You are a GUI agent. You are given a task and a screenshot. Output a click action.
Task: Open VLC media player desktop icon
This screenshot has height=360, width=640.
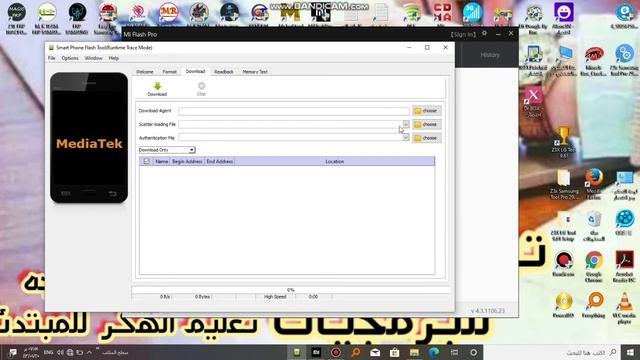(624, 308)
